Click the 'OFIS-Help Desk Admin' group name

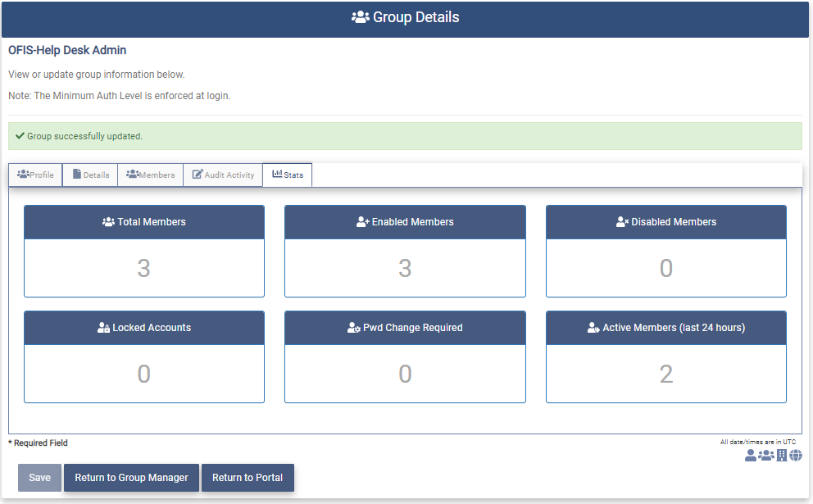(67, 50)
